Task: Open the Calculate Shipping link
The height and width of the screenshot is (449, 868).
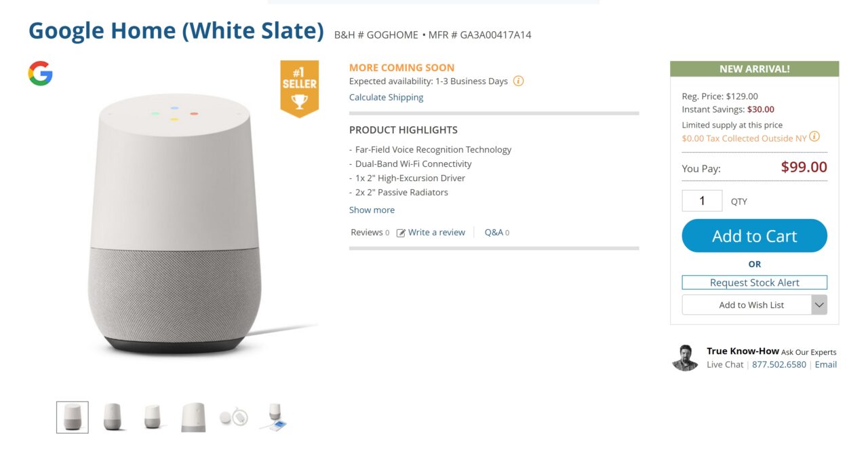Action: (x=386, y=98)
